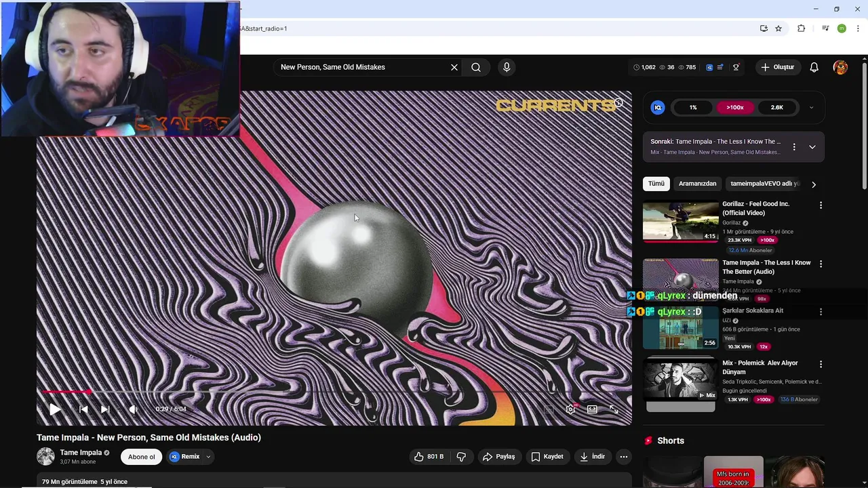Share the video with Paylaş
Screen dimensions: 868x488
pyautogui.click(x=498, y=457)
